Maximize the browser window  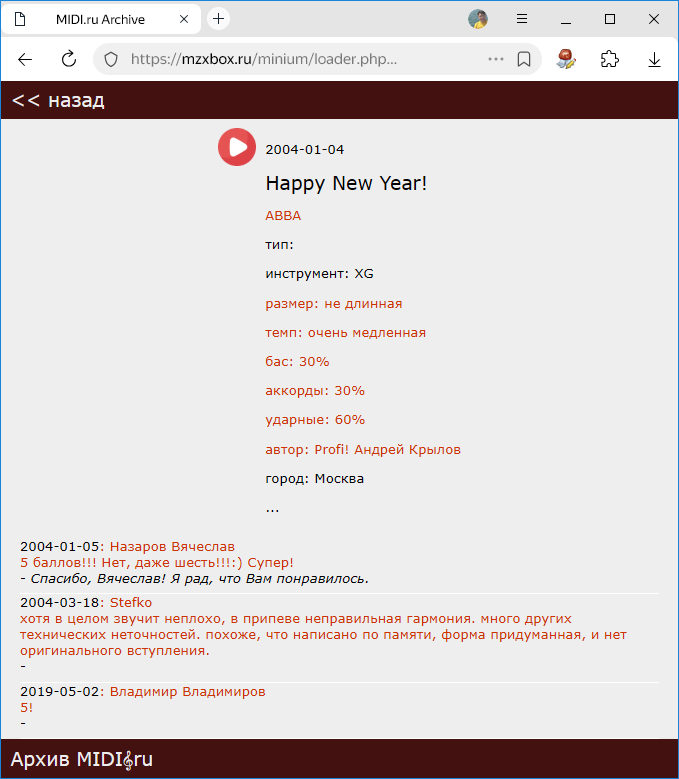(610, 19)
